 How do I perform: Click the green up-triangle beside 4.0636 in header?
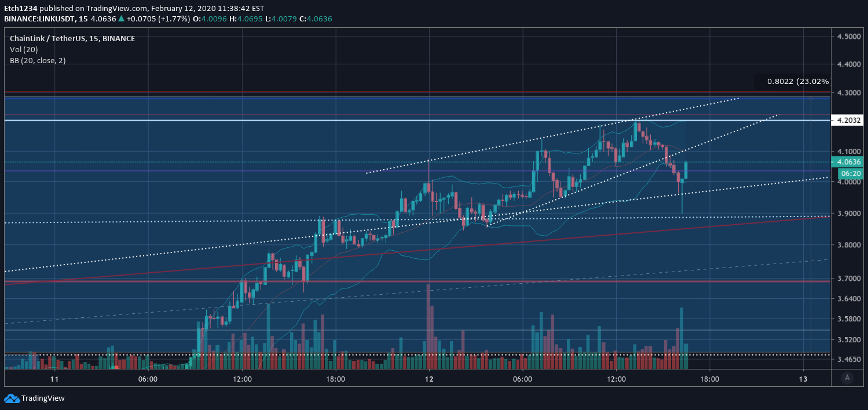[x=121, y=19]
